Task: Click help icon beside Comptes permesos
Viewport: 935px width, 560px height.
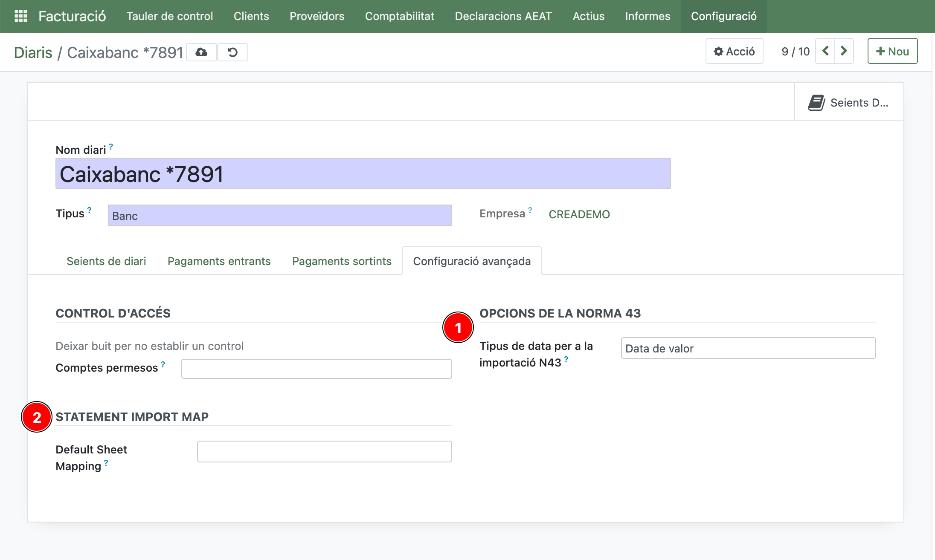Action: pyautogui.click(x=163, y=364)
